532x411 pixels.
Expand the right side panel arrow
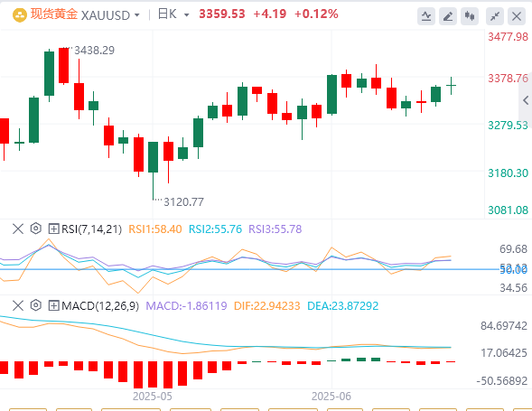[x=526, y=100]
